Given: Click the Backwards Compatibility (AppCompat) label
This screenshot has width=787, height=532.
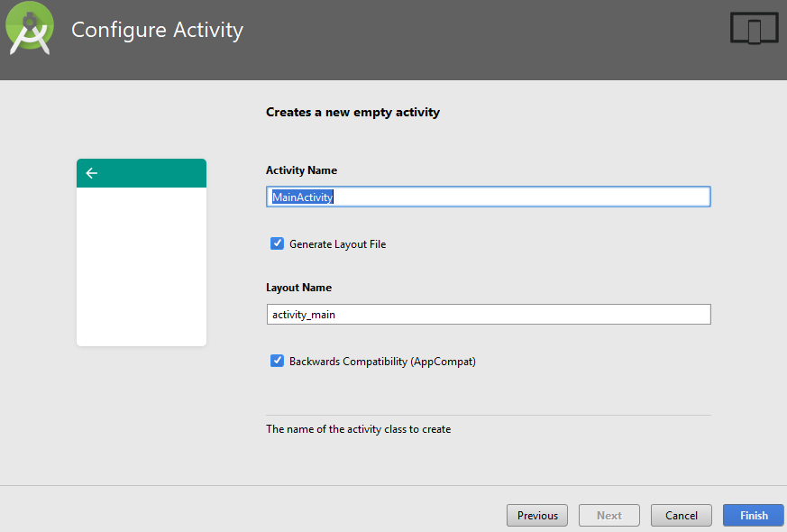Looking at the screenshot, I should click(x=382, y=362).
